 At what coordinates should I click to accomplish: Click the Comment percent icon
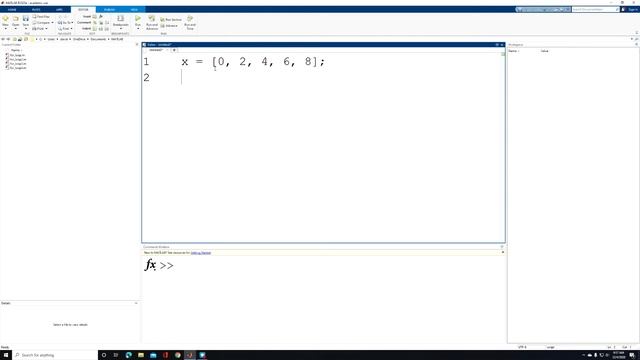tap(95, 23)
